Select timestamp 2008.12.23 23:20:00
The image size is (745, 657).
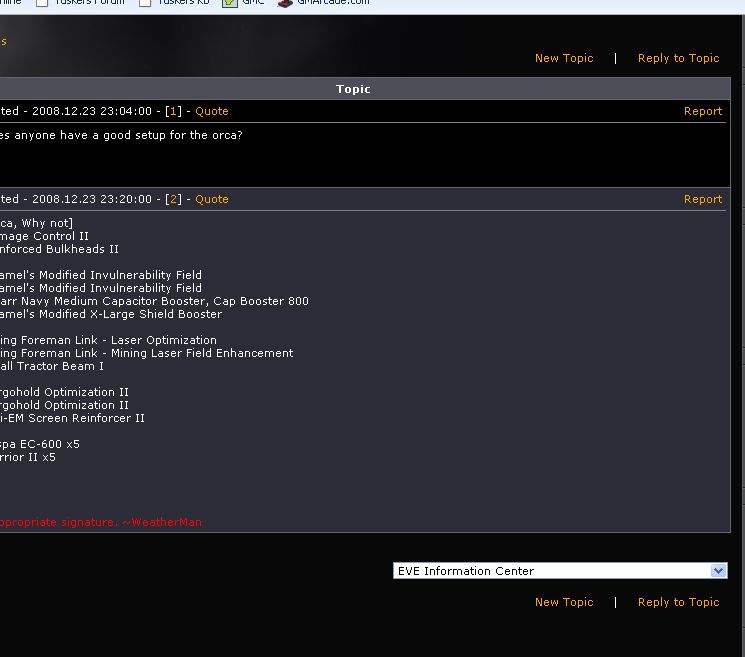92,199
